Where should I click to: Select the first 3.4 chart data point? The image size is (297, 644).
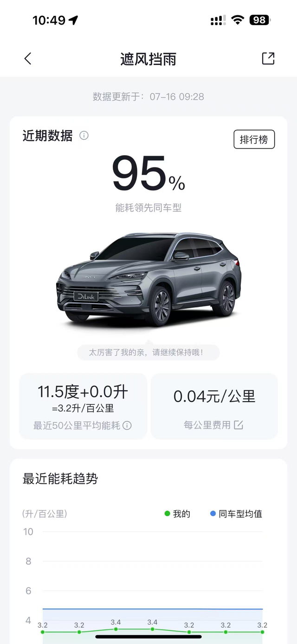pyautogui.click(x=116, y=629)
